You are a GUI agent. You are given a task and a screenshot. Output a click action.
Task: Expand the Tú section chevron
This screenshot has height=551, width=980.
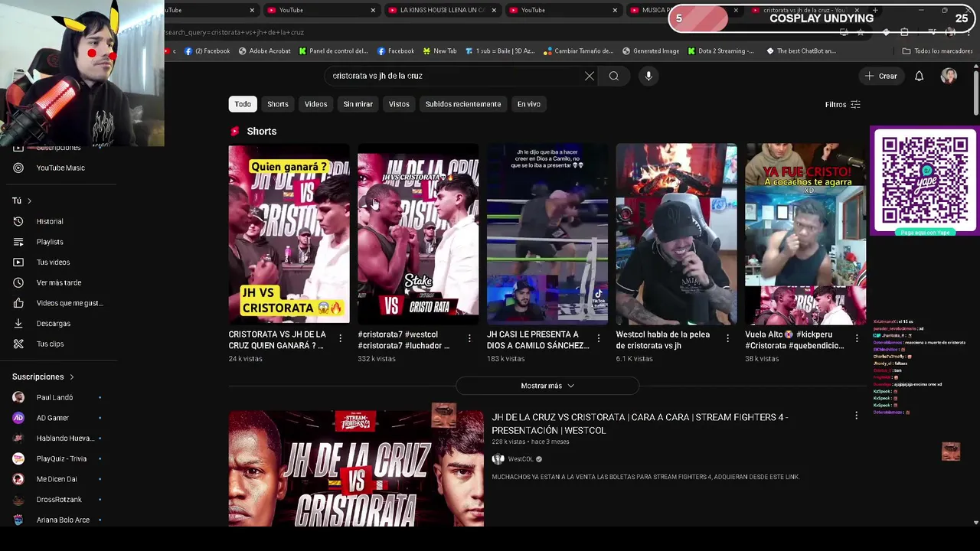point(29,201)
